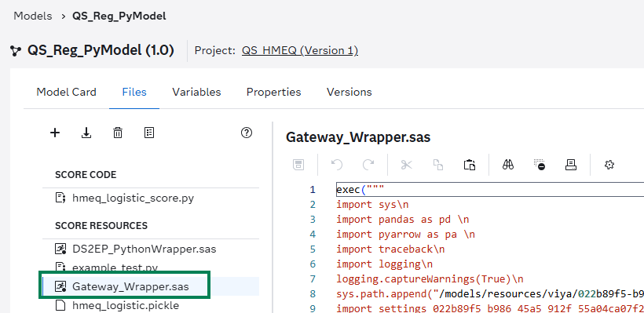This screenshot has width=644, height=313.
Task: Click QS_Reg_PyModel in the breadcrumb
Action: click(x=119, y=16)
